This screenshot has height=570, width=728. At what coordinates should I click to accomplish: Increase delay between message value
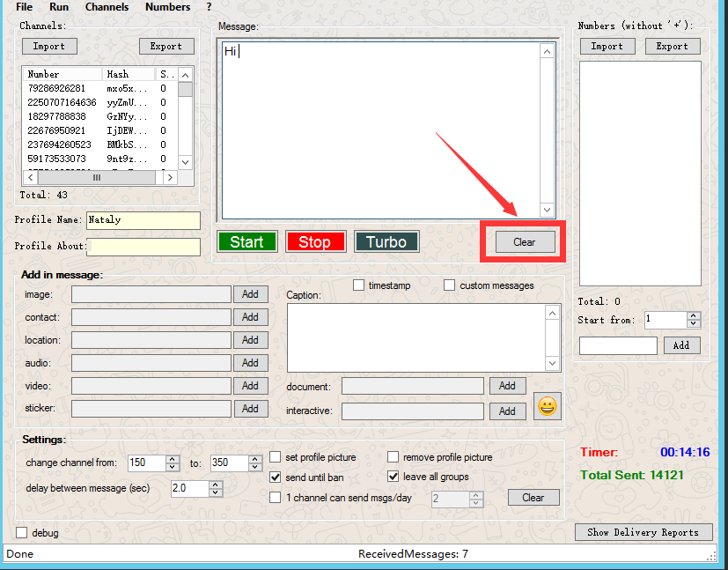click(216, 485)
